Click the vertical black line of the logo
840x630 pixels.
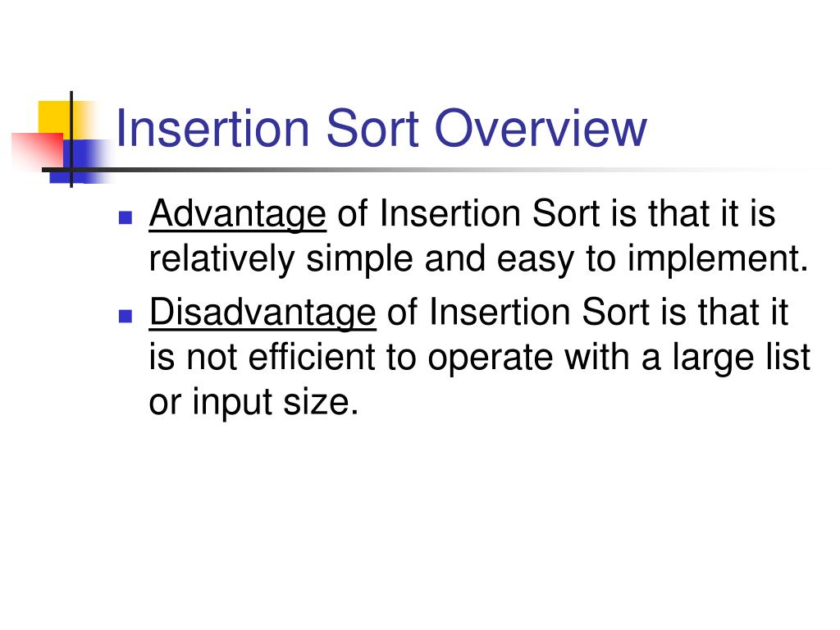[x=71, y=139]
